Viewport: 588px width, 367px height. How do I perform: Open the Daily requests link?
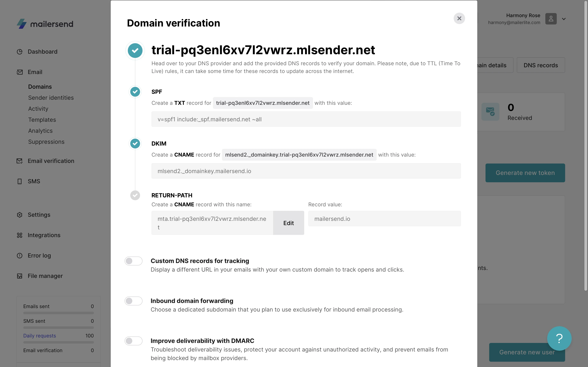click(x=40, y=336)
